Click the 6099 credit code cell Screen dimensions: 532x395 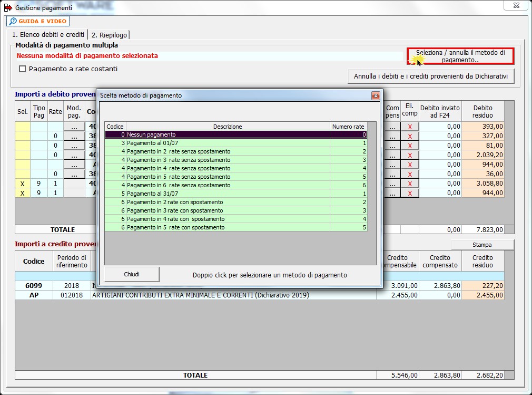tap(34, 286)
